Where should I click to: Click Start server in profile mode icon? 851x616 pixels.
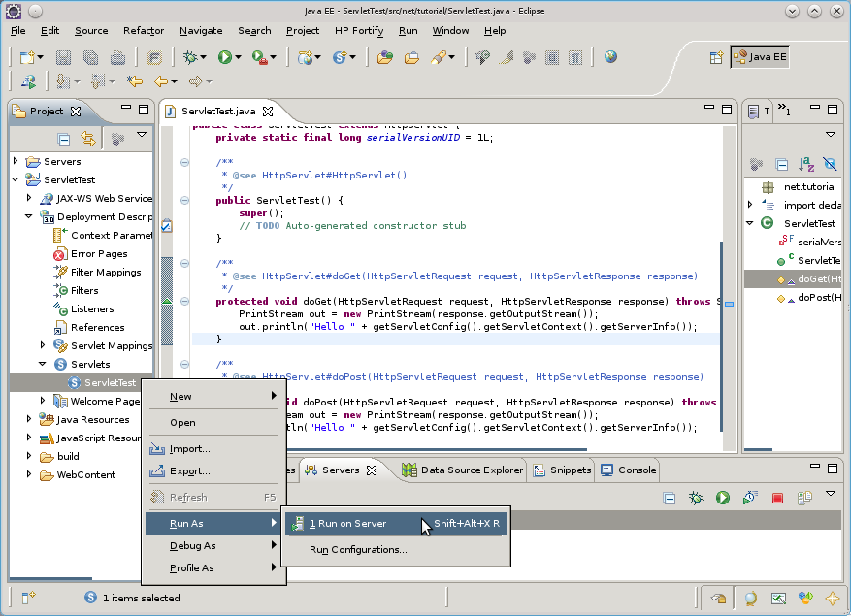point(750,498)
